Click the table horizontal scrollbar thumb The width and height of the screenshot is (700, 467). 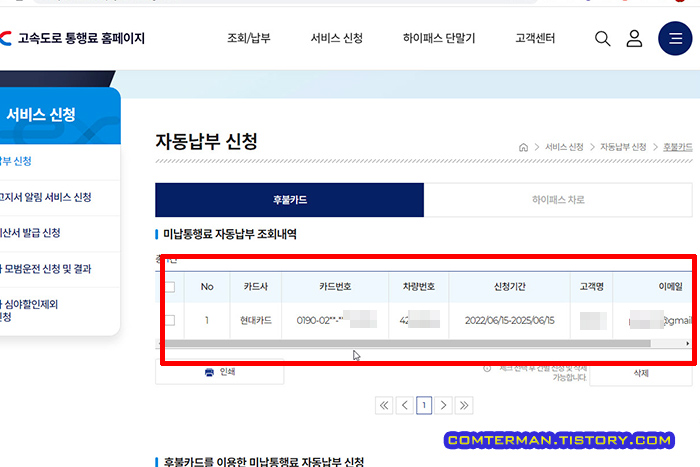click(408, 343)
